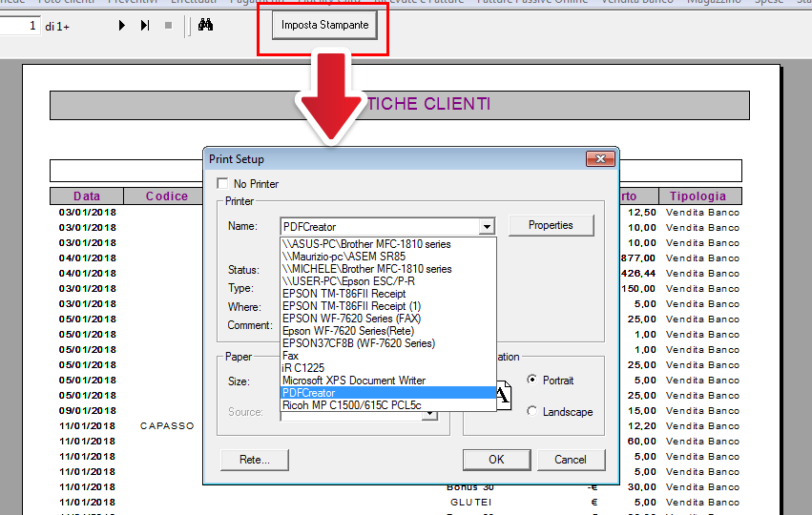Select Landscape orientation

click(531, 411)
